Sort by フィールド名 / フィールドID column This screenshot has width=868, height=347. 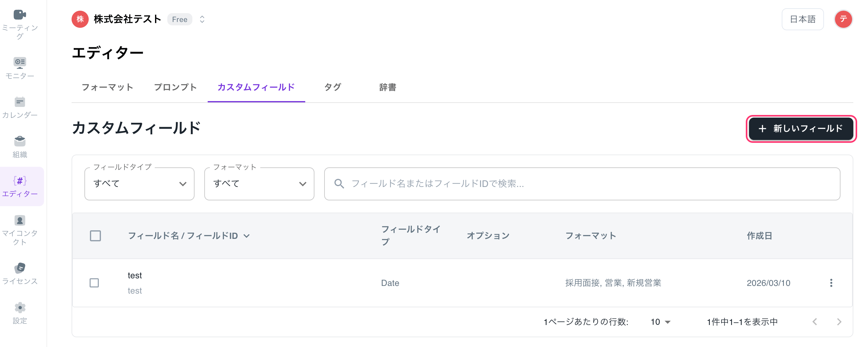point(189,236)
